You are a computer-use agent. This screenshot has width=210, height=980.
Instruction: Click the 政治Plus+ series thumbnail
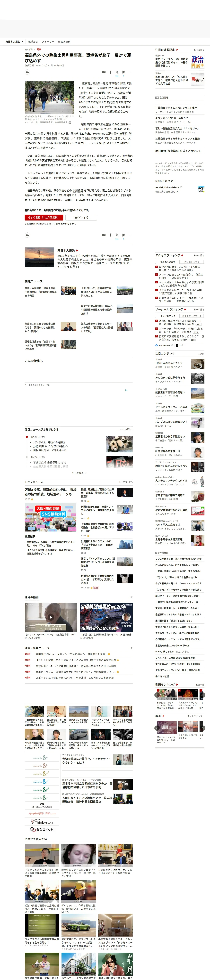[197, 61]
